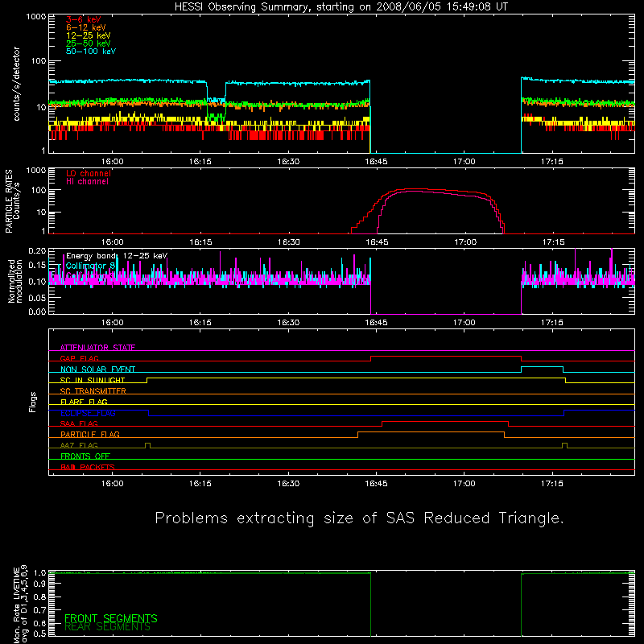
Task: Click the ATTENUATOR_STATE flag label
Action: [97, 348]
